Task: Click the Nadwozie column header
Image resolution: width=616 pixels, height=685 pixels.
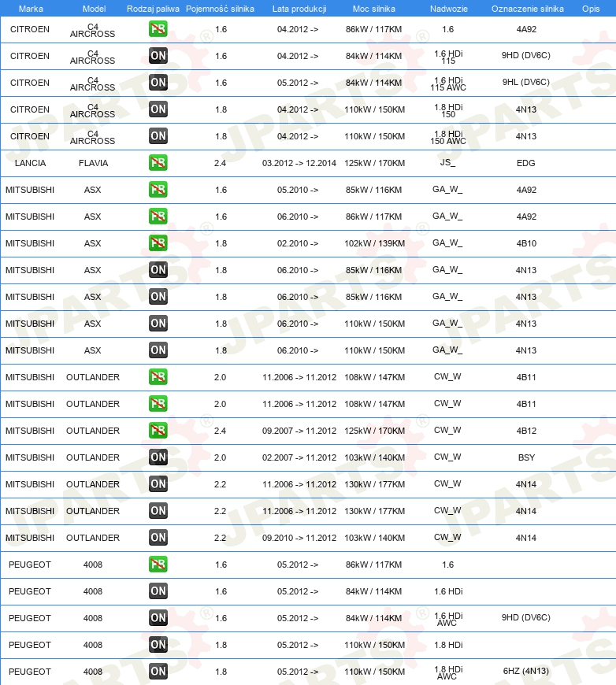Action: point(448,9)
